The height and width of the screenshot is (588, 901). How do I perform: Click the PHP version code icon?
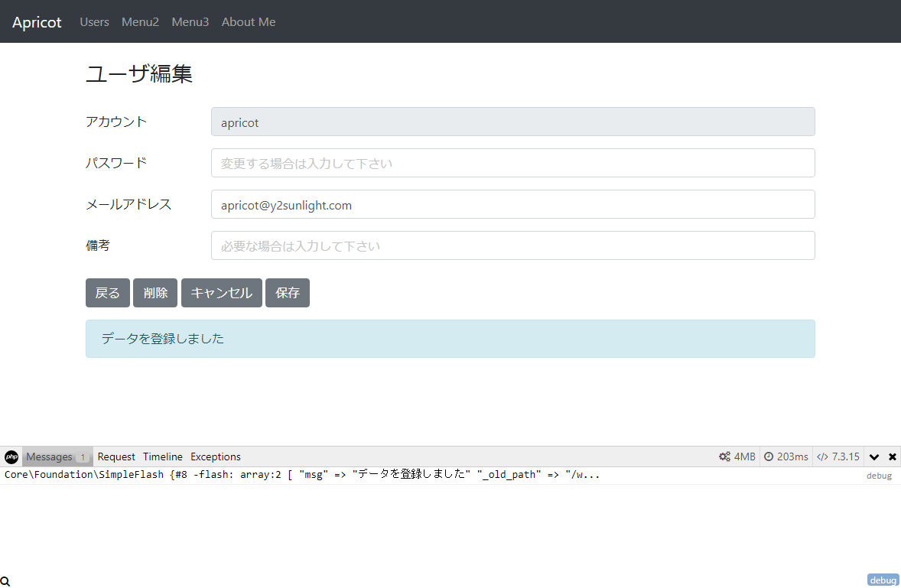pos(822,456)
